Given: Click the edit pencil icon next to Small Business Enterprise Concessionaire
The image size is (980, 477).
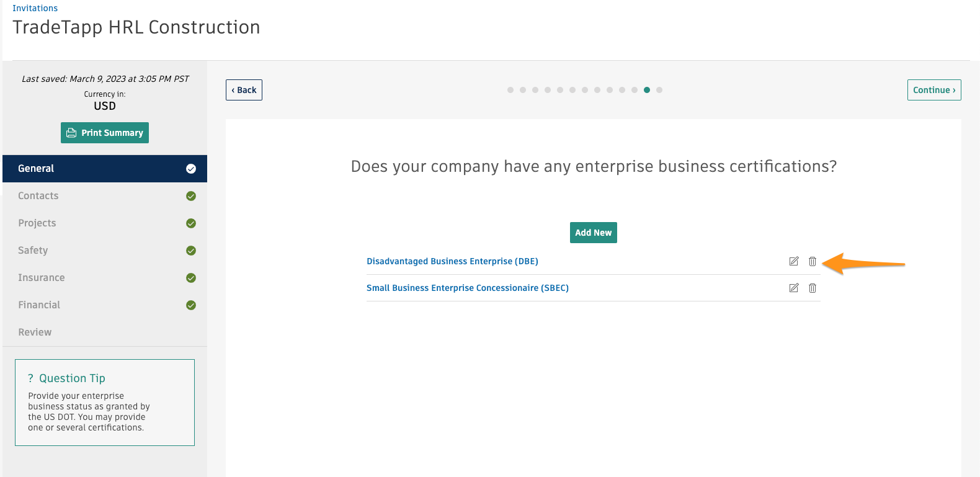Looking at the screenshot, I should (794, 287).
